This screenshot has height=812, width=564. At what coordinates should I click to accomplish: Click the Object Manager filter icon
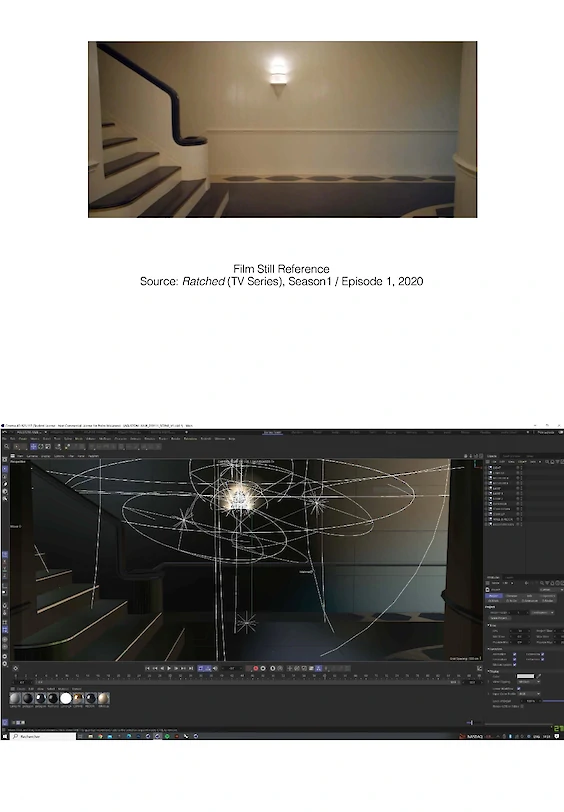[x=557, y=462]
